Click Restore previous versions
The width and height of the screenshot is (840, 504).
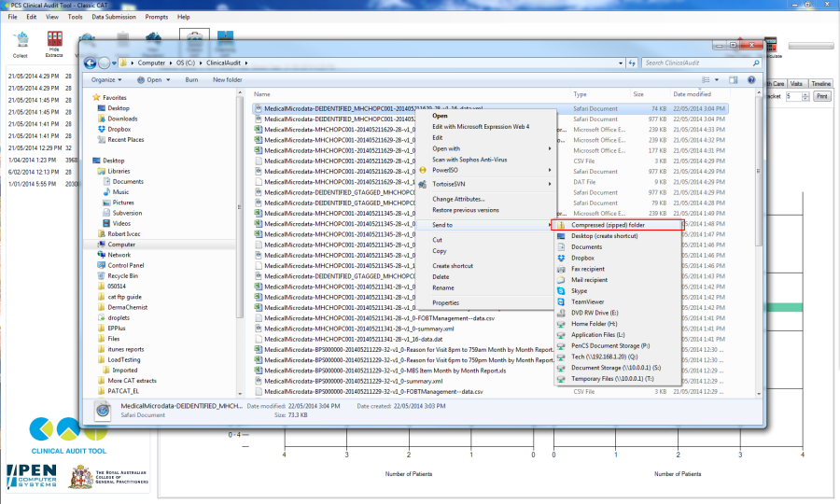pyautogui.click(x=466, y=211)
